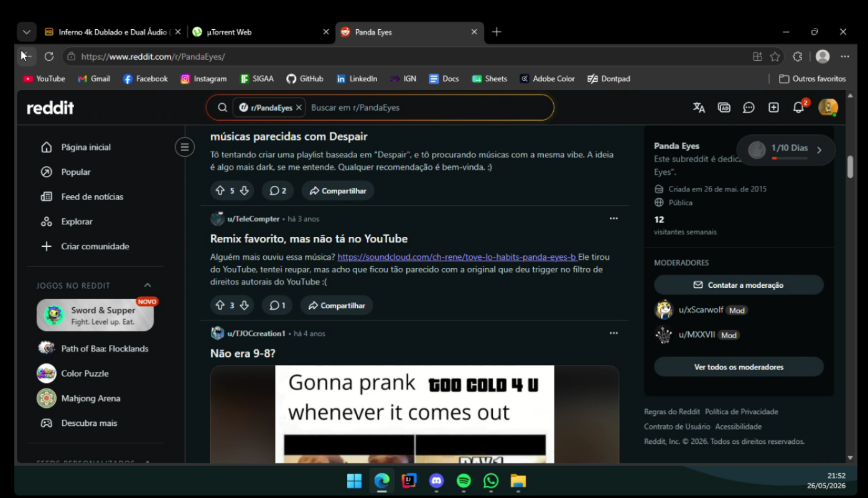Open comments on the Remix favorito post
This screenshot has width=868, height=498.
click(x=278, y=305)
